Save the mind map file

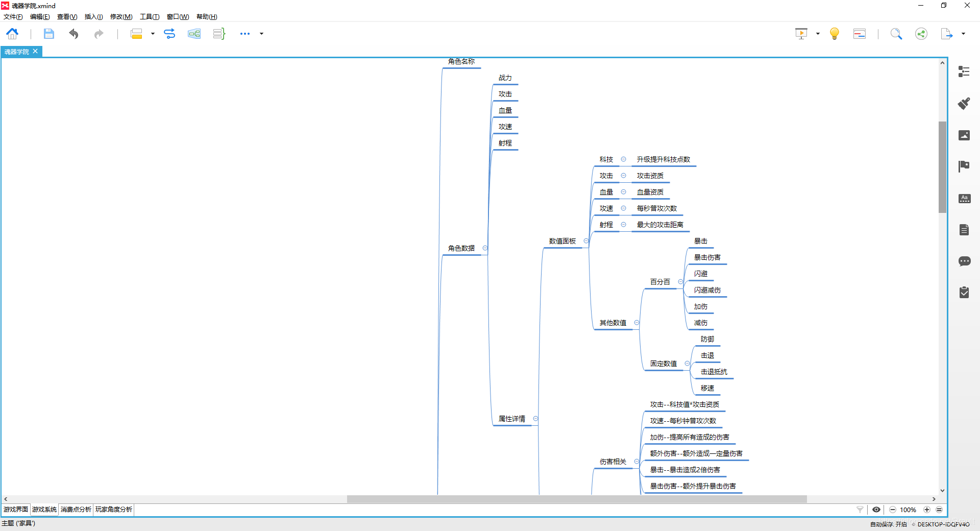pos(48,34)
